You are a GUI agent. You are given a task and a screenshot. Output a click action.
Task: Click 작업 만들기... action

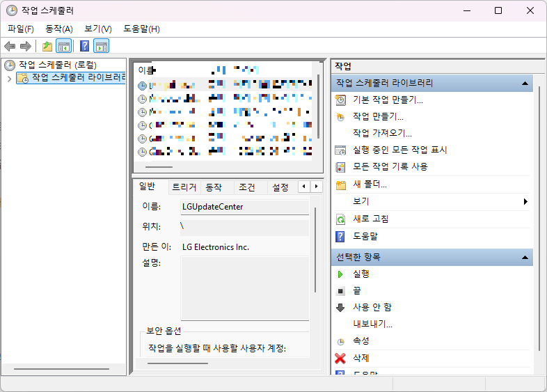click(x=378, y=116)
